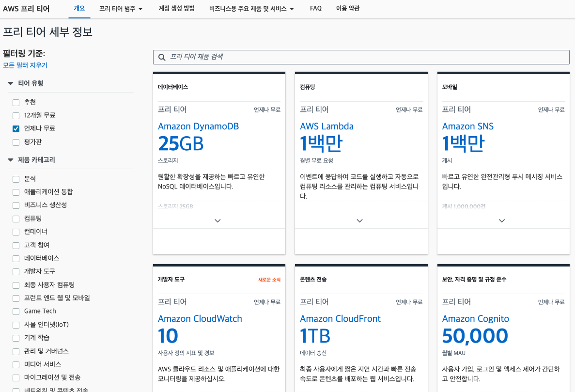
Task: Click the search magnifier icon
Action: [162, 57]
